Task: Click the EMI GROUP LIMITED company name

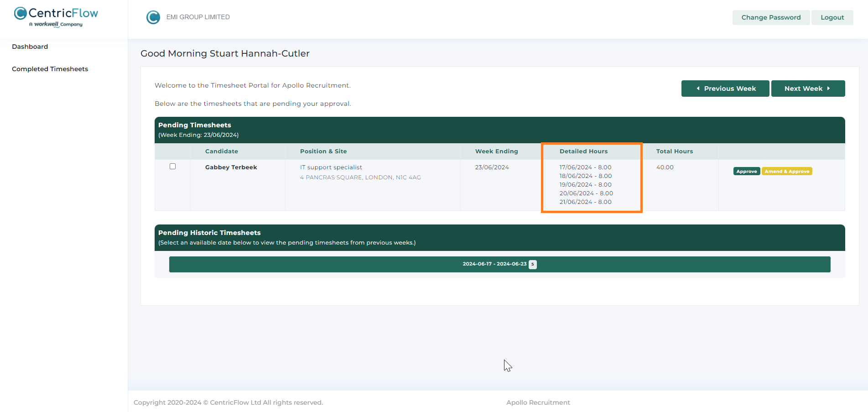Action: coord(198,17)
